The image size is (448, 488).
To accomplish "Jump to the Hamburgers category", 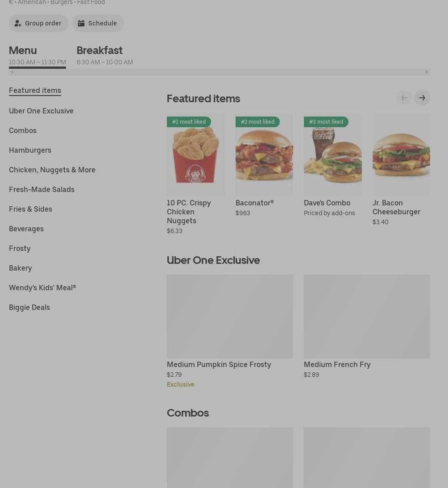I will coord(30,150).
